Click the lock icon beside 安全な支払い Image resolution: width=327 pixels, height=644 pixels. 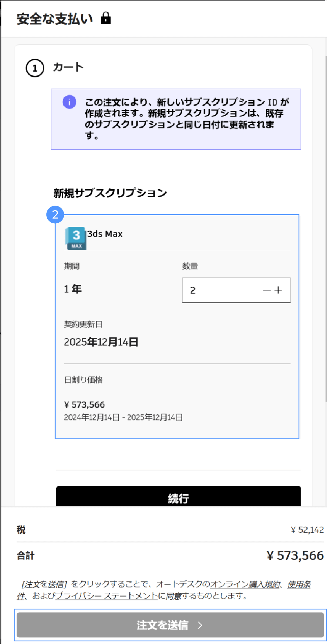(106, 18)
